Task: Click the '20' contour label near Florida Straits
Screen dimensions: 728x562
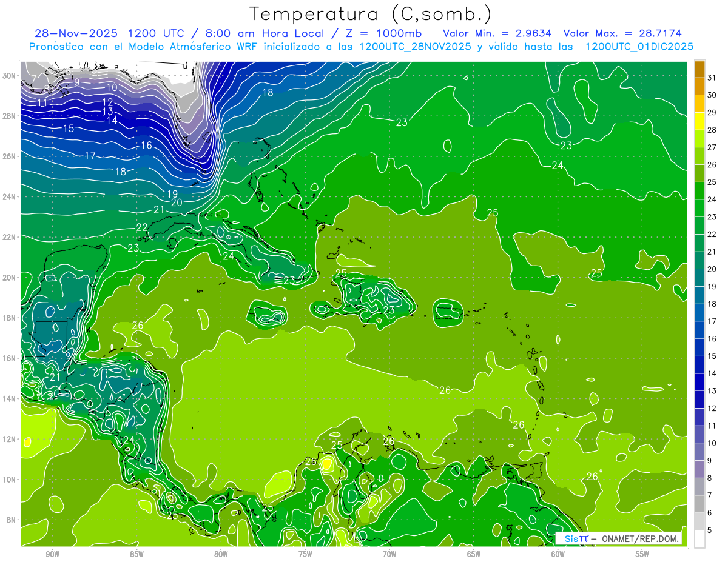Action: point(177,202)
